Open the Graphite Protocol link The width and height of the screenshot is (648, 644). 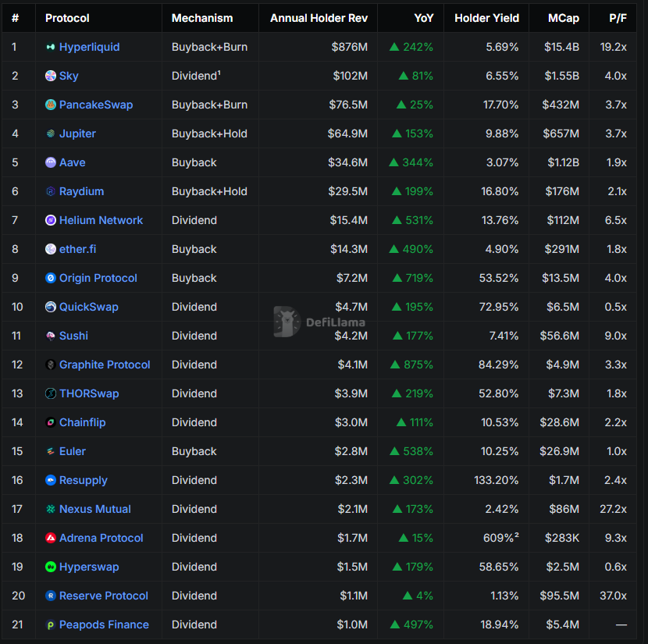tap(105, 365)
